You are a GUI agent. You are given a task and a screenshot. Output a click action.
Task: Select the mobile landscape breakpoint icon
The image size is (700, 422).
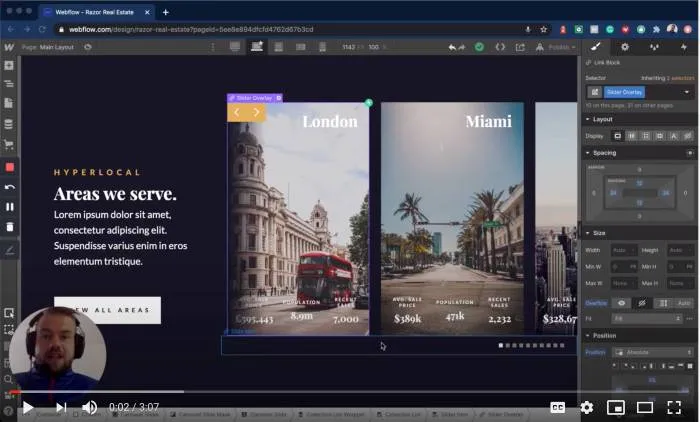pos(300,47)
